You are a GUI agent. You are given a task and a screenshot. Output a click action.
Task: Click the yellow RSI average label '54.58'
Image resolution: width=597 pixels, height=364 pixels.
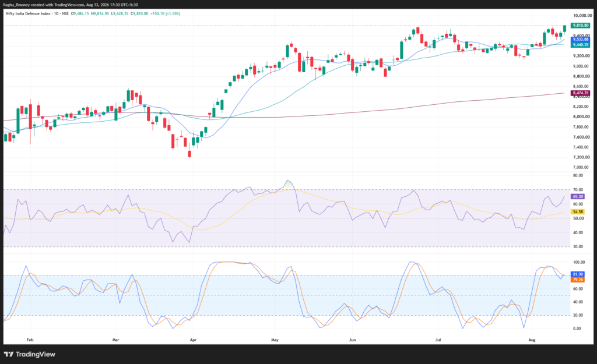(x=578, y=212)
